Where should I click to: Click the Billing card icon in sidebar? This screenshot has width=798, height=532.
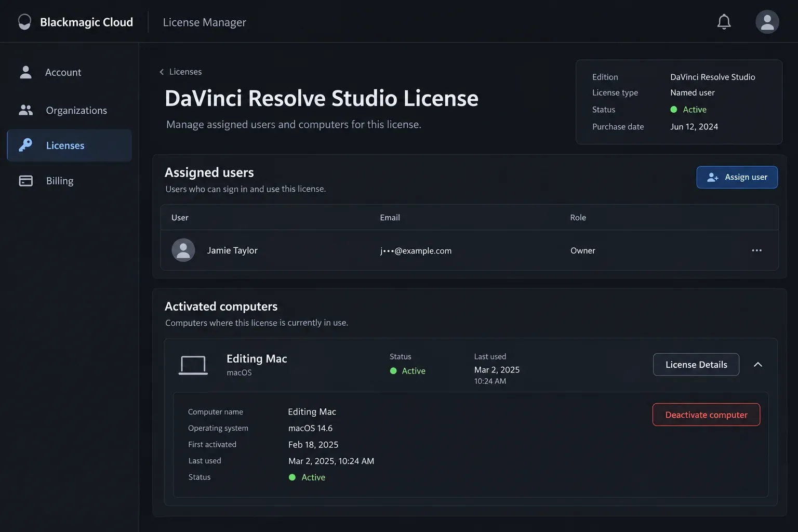(x=25, y=181)
